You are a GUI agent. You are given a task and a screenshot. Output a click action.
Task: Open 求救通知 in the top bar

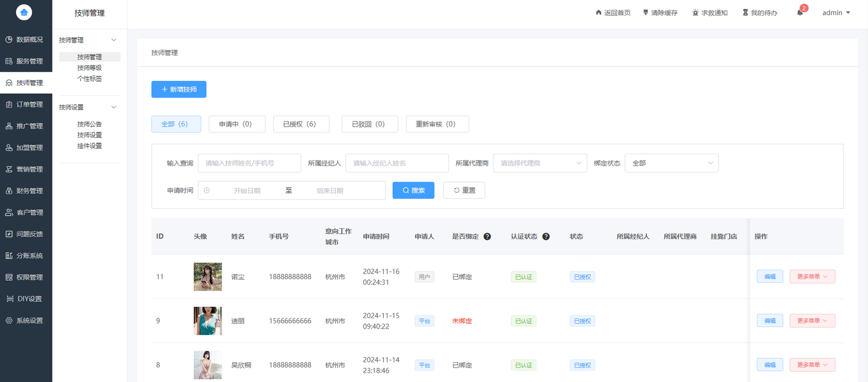[x=710, y=13]
